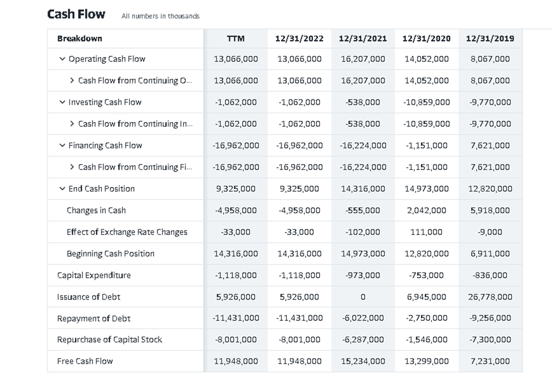
Task: Click the arrow next to Investing Cash Flow
Action: tap(62, 102)
